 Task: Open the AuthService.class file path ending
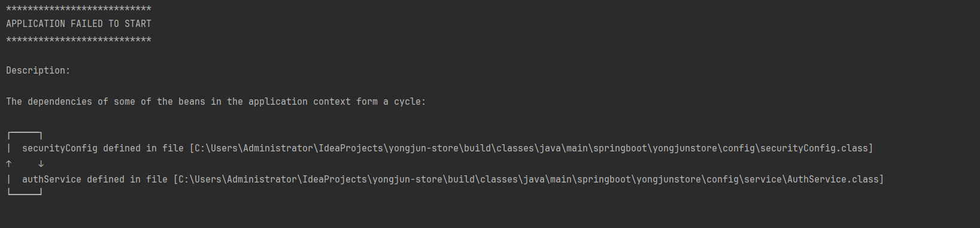[833, 180]
